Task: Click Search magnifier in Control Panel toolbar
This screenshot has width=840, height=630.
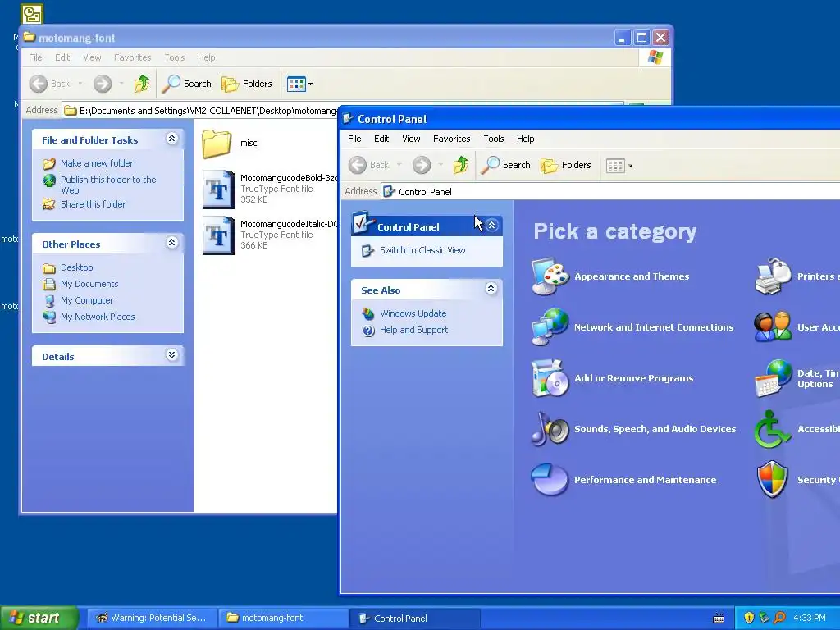Action: coord(505,165)
